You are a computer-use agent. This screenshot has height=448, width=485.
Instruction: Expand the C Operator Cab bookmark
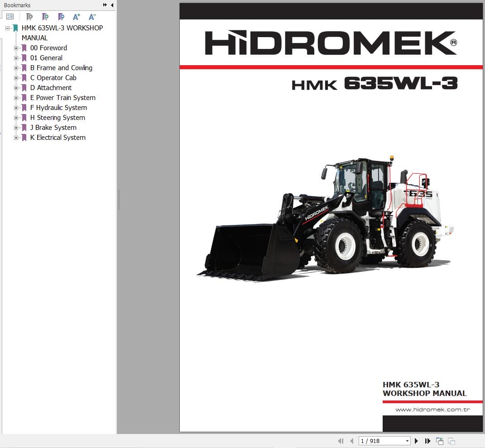tap(16, 78)
